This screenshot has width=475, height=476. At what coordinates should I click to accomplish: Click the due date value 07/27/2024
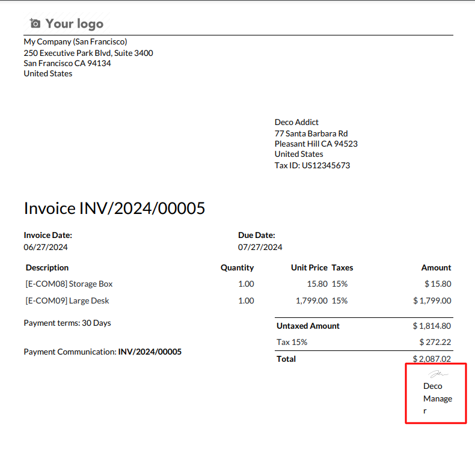[260, 247]
